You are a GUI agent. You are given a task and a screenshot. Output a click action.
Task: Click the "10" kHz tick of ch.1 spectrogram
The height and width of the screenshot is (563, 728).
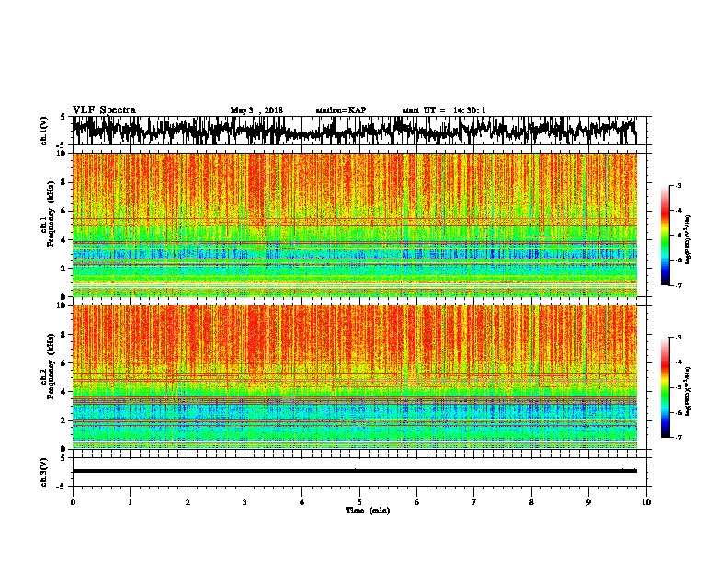63,154
